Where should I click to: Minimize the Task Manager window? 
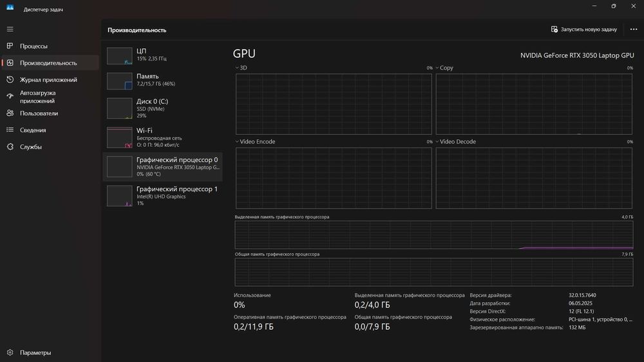(x=594, y=6)
